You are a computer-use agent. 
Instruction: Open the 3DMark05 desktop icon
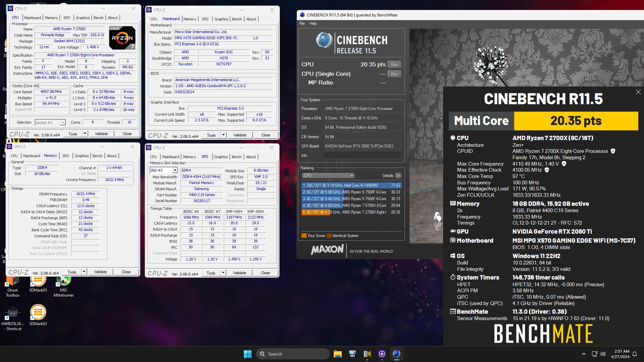coord(38,284)
